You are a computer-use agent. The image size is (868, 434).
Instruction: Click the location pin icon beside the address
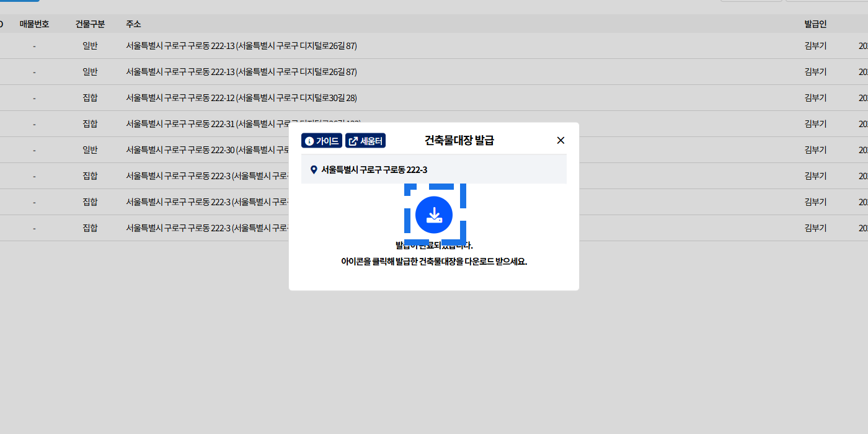(314, 170)
